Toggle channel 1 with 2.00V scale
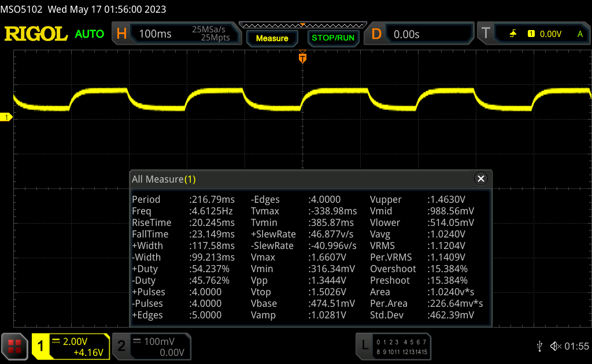Screen dimensions: 592x364 tap(71, 346)
